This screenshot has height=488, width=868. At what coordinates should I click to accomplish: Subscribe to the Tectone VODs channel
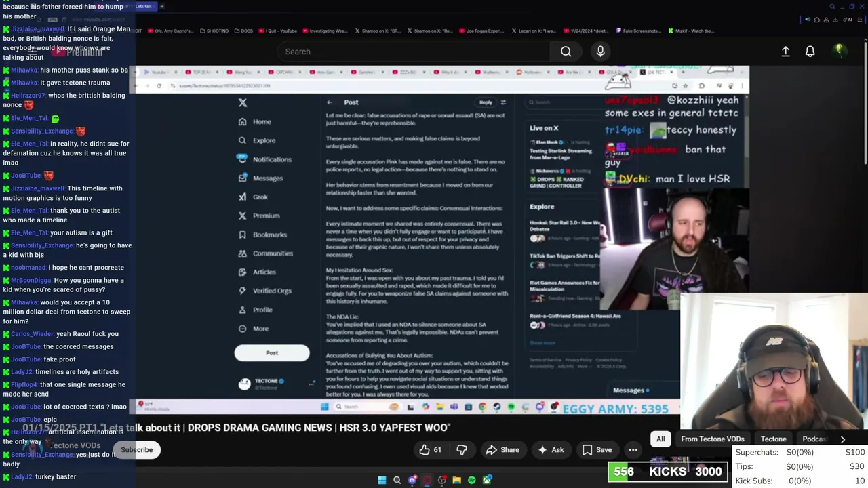coord(136,450)
